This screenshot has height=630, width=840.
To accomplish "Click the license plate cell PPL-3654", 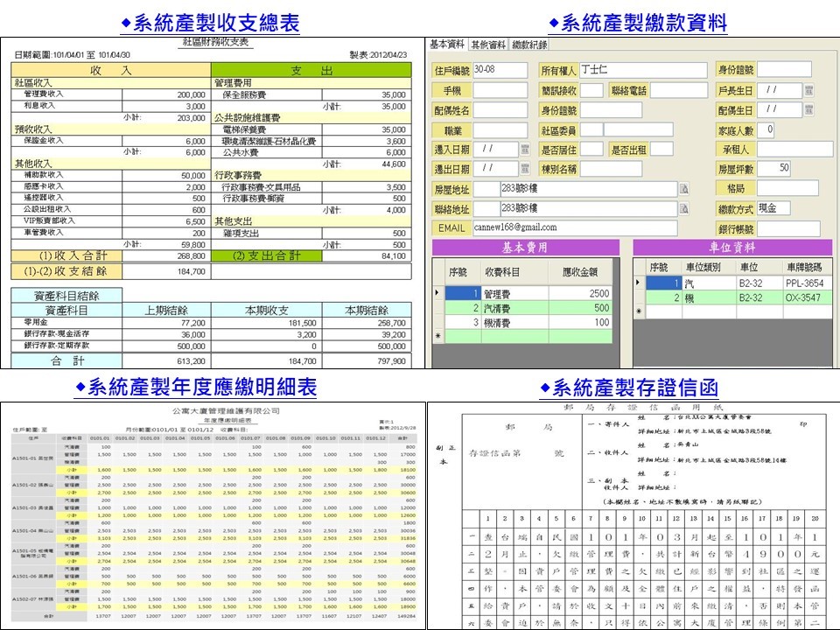I will pos(808,283).
